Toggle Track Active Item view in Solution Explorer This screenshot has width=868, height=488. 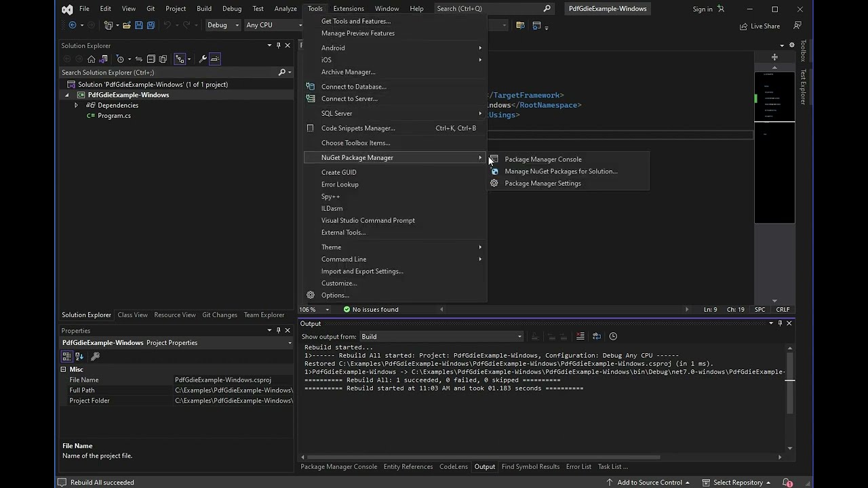180,59
